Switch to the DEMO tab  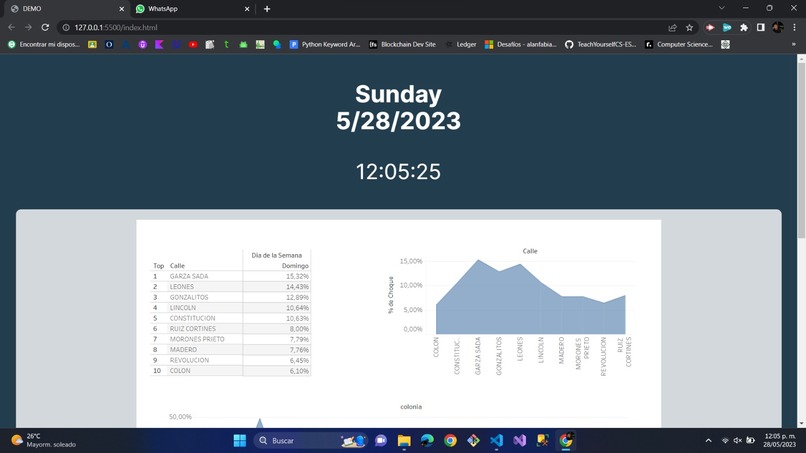pos(62,9)
